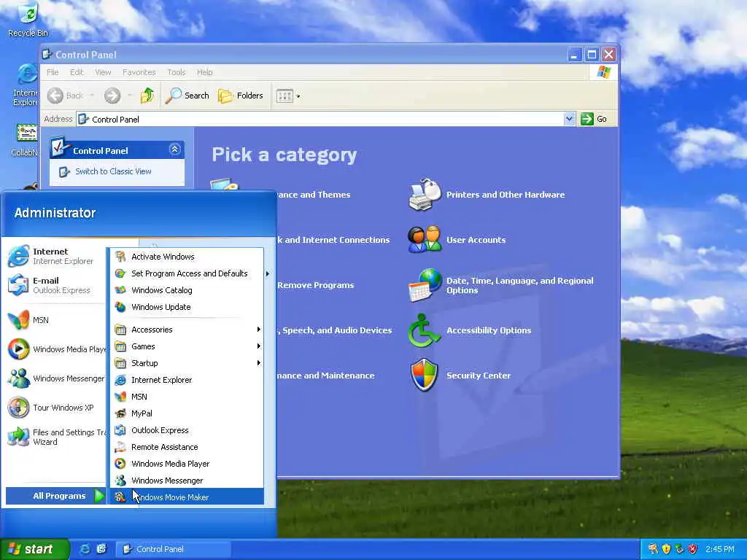Click the Windows Movie Maker icon

120,497
